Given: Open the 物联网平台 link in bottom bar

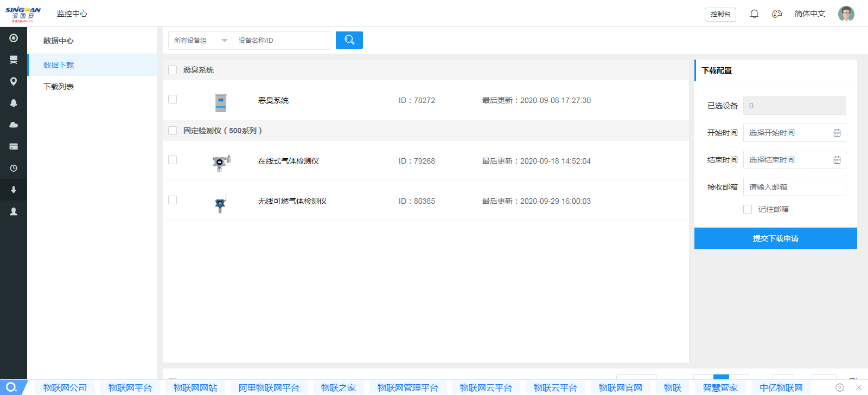Looking at the screenshot, I should tap(130, 387).
